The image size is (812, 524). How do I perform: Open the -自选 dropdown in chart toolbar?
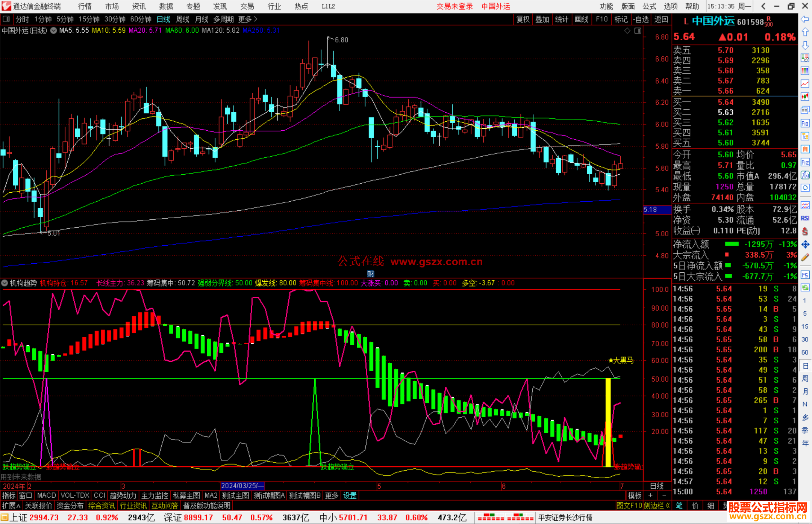[641, 19]
